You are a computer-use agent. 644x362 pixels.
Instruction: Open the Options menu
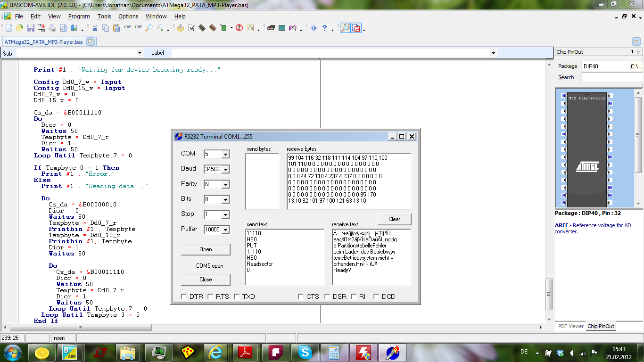(x=128, y=16)
